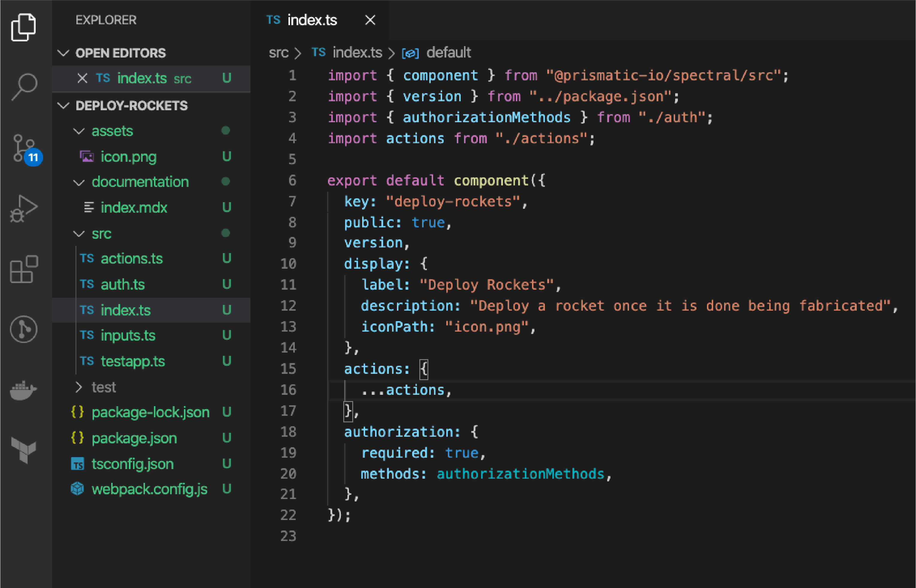Open the Explorer view in activity bar

pos(24,27)
